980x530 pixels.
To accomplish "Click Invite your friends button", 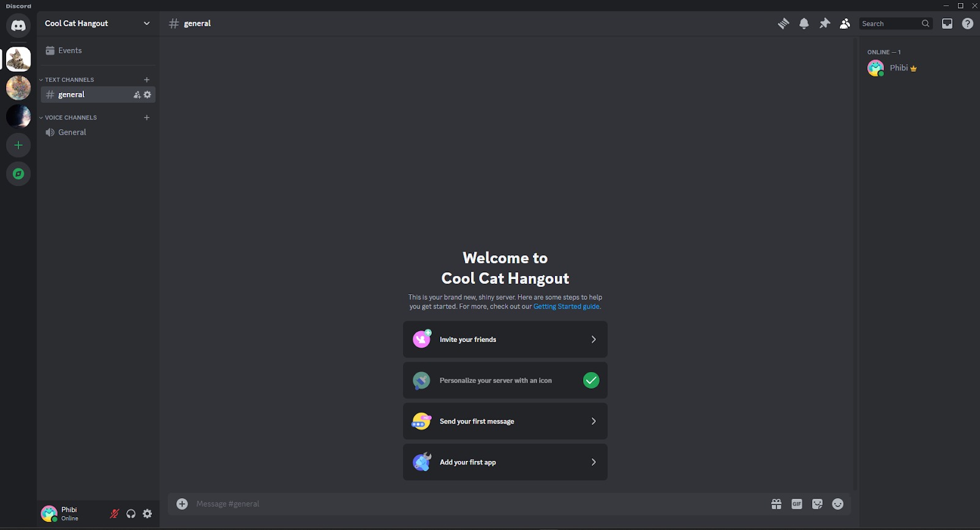I will point(505,340).
